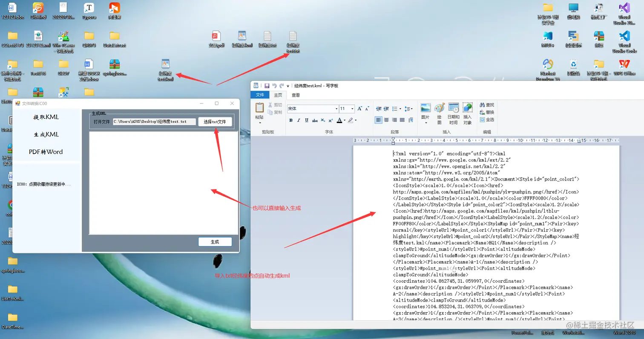Increase font size with grow font icon

[360, 109]
